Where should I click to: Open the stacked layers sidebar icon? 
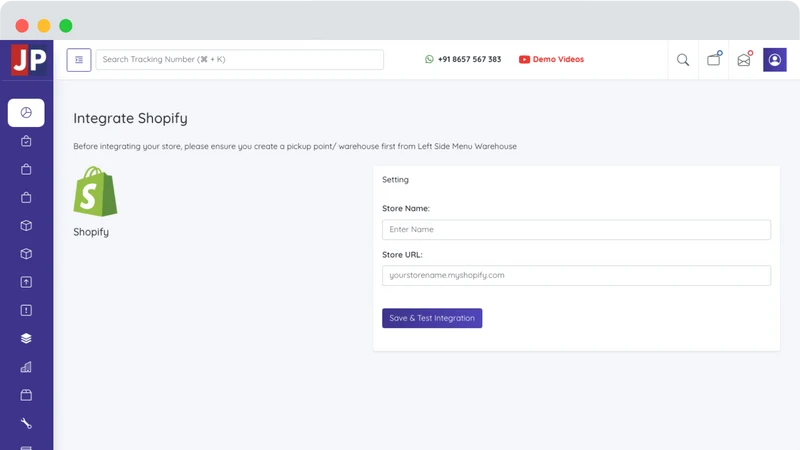26,338
